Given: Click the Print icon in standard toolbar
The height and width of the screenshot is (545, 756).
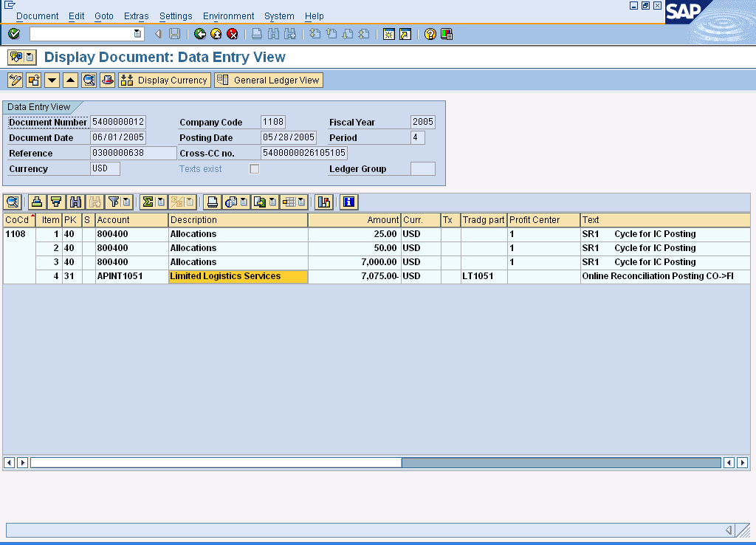Looking at the screenshot, I should coord(257,34).
